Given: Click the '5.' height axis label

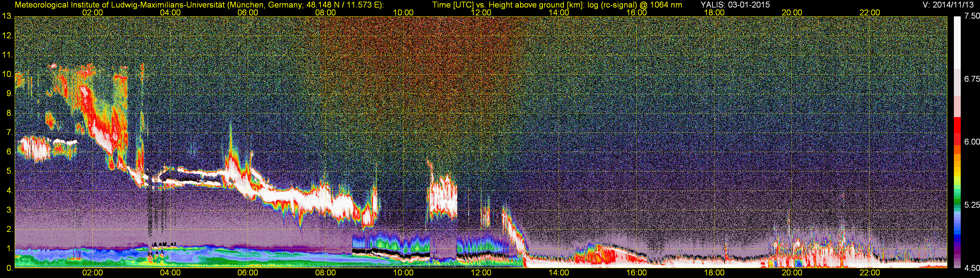Looking at the screenshot, I should (x=9, y=171).
